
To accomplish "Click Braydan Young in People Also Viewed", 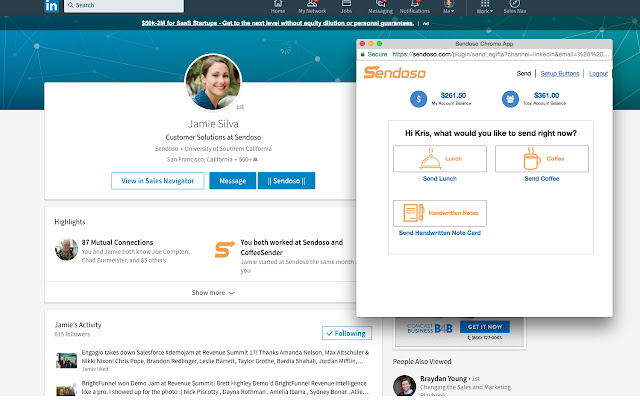I will coord(443,378).
